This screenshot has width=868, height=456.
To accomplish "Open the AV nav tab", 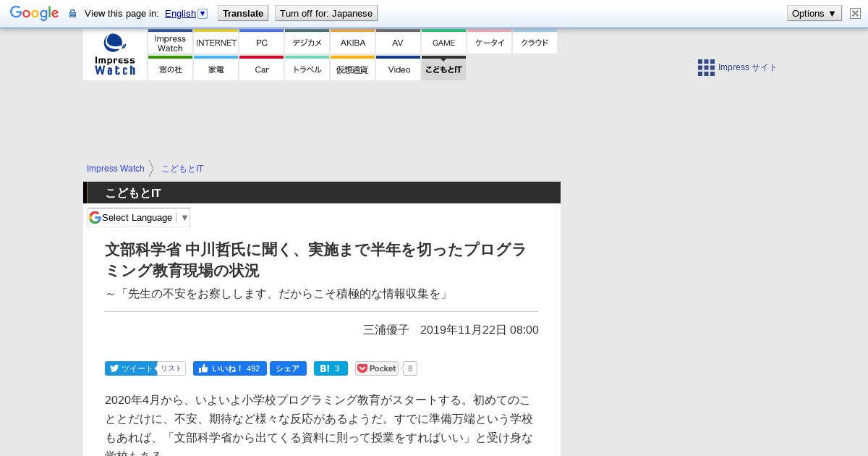I will pyautogui.click(x=398, y=42).
